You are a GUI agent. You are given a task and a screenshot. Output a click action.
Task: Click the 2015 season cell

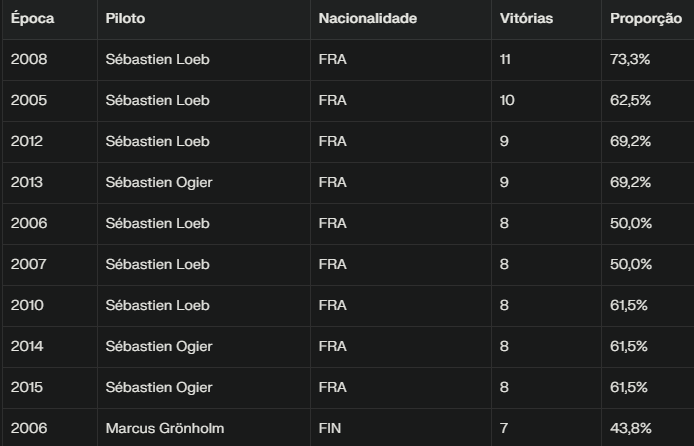click(x=29, y=387)
